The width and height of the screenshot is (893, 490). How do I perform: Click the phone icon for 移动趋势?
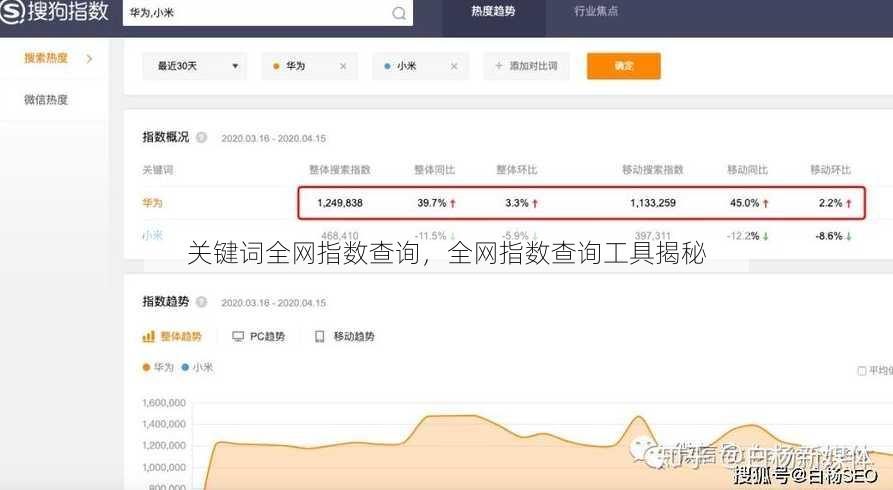319,337
